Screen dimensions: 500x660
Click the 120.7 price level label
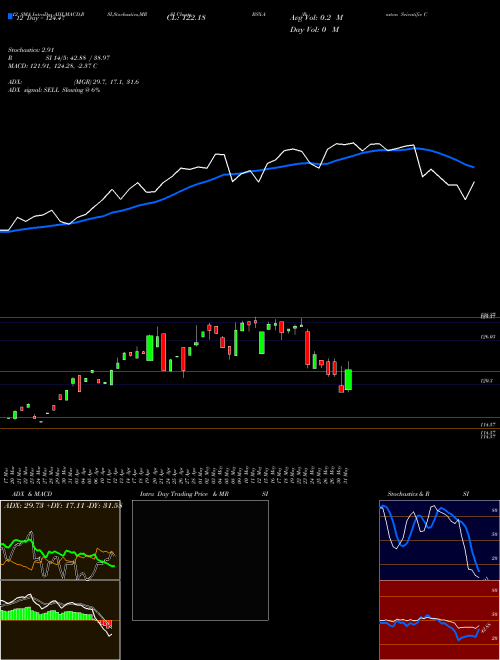pyautogui.click(x=487, y=381)
